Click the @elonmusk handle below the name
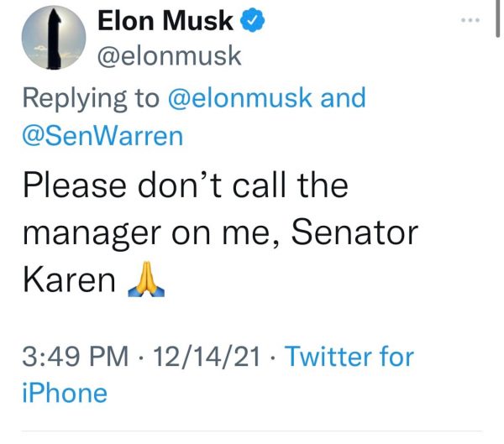 [171, 57]
